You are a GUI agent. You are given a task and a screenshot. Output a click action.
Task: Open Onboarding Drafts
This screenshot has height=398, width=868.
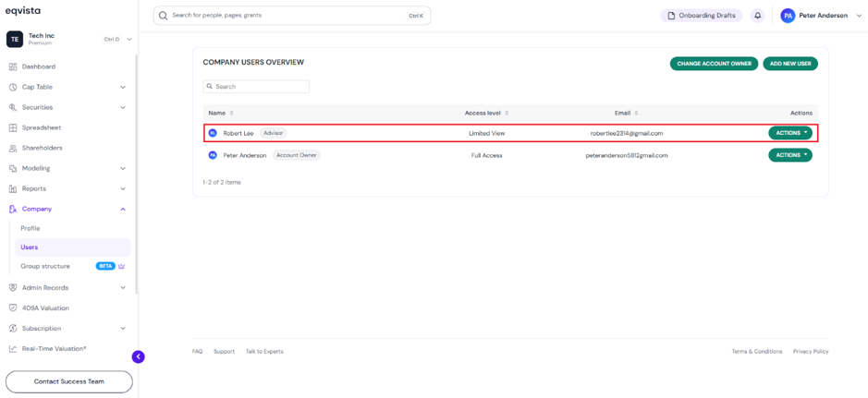(x=702, y=16)
